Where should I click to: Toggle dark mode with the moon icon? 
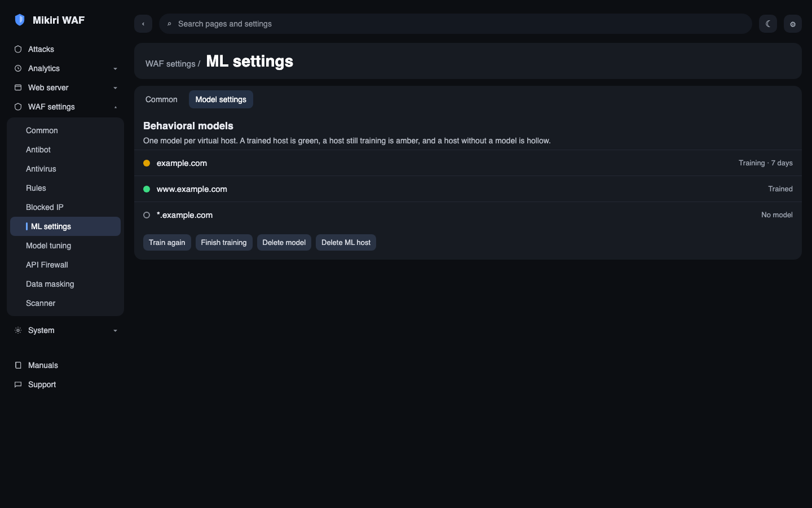tap(768, 24)
